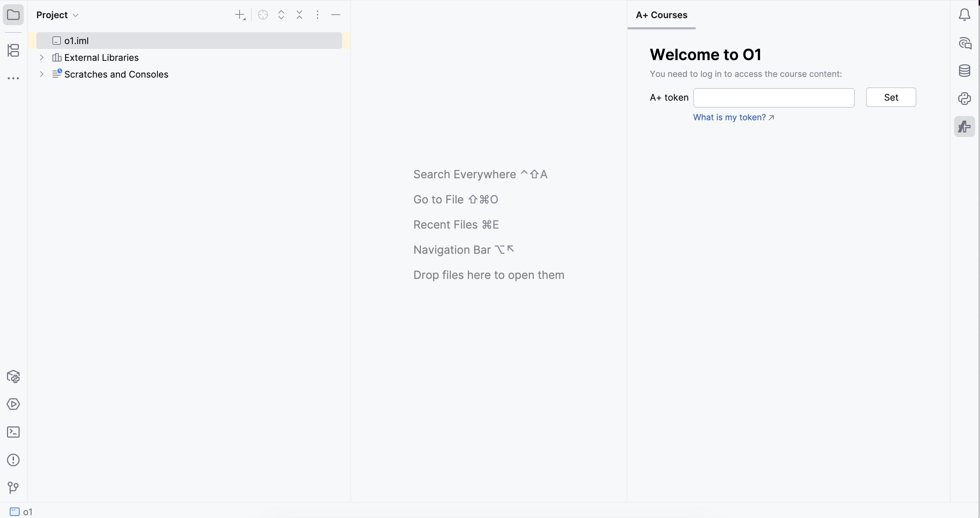Show notifications via the bell icon
980x518 pixels.
point(964,15)
